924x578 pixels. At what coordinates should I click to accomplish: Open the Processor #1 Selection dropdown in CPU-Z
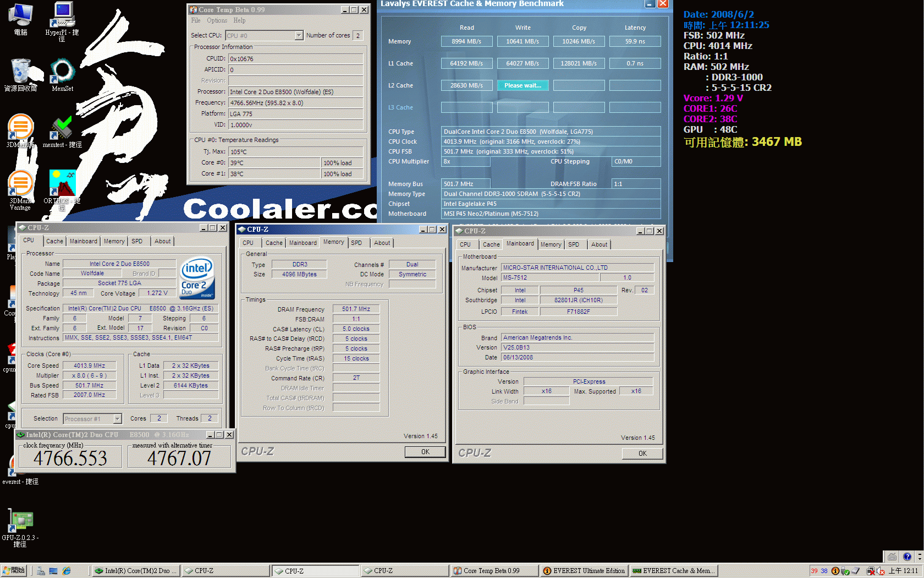coord(117,419)
